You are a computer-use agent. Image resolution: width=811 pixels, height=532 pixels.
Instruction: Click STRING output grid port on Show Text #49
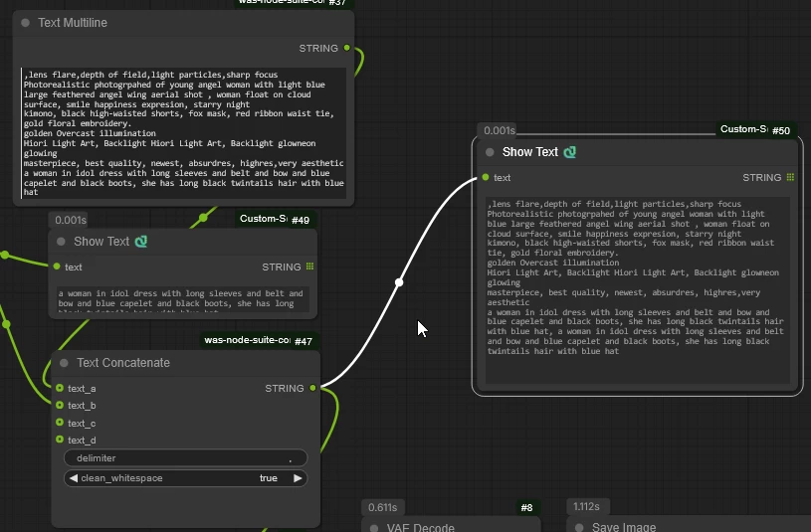point(309,266)
